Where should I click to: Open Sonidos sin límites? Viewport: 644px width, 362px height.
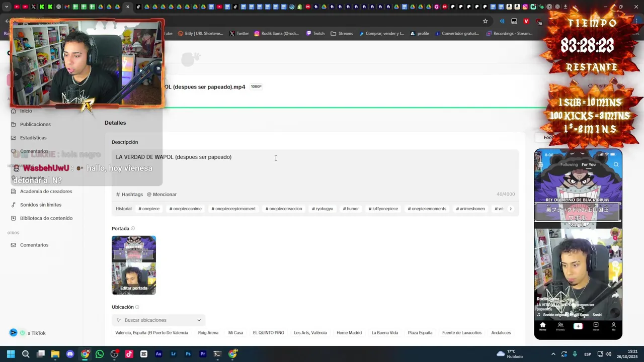(x=41, y=205)
